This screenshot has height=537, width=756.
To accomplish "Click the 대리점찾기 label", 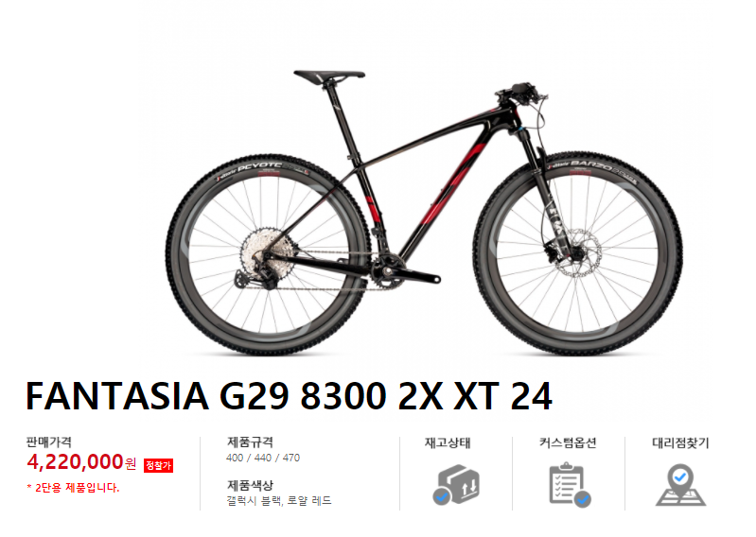I will (x=680, y=442).
